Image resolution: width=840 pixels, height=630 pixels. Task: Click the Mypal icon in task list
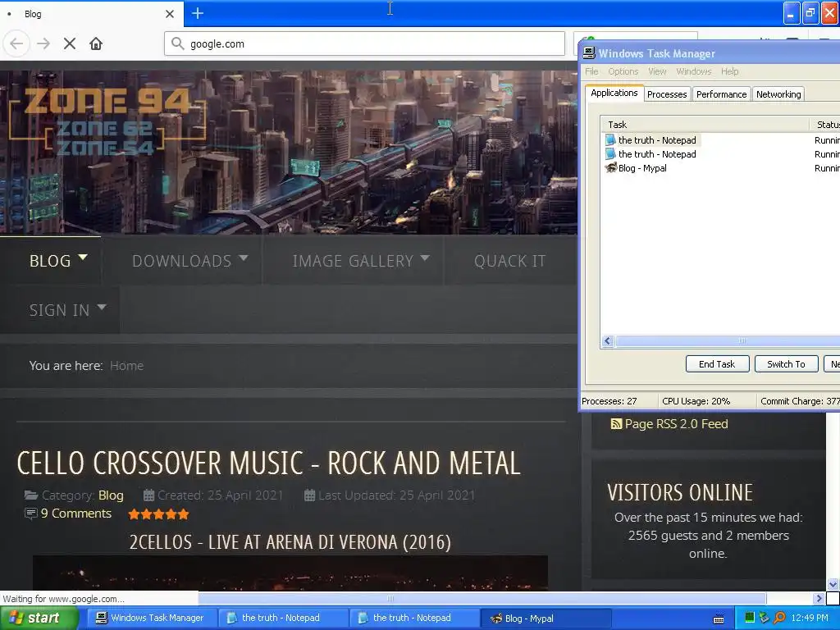tap(610, 167)
